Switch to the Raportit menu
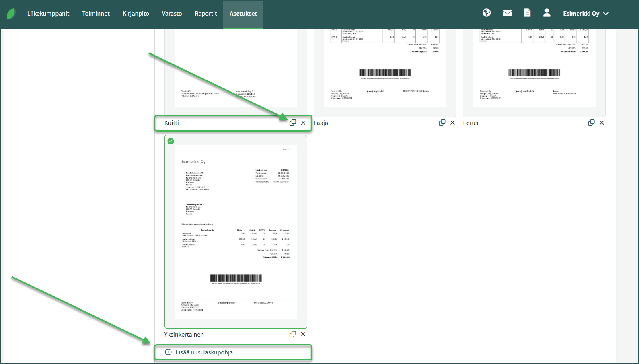Viewport: 639px width, 364px height. pyautogui.click(x=205, y=14)
